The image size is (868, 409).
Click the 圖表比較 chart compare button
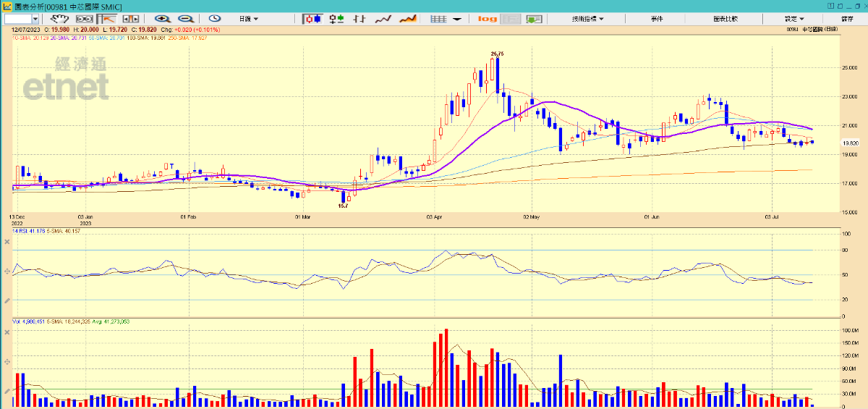click(725, 19)
